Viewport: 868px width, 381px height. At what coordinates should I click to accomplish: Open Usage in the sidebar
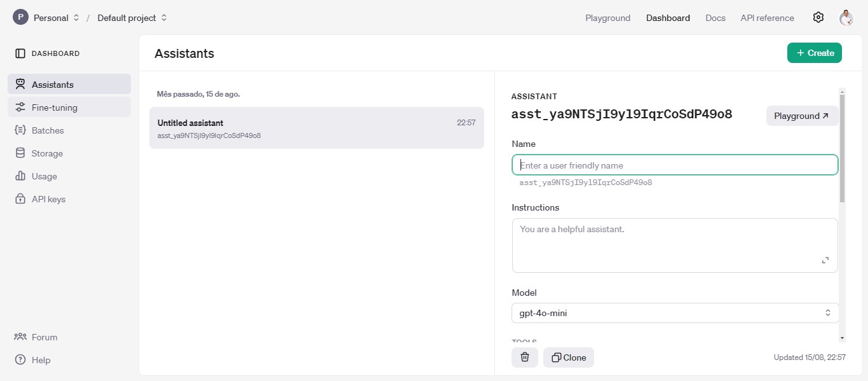(69, 176)
